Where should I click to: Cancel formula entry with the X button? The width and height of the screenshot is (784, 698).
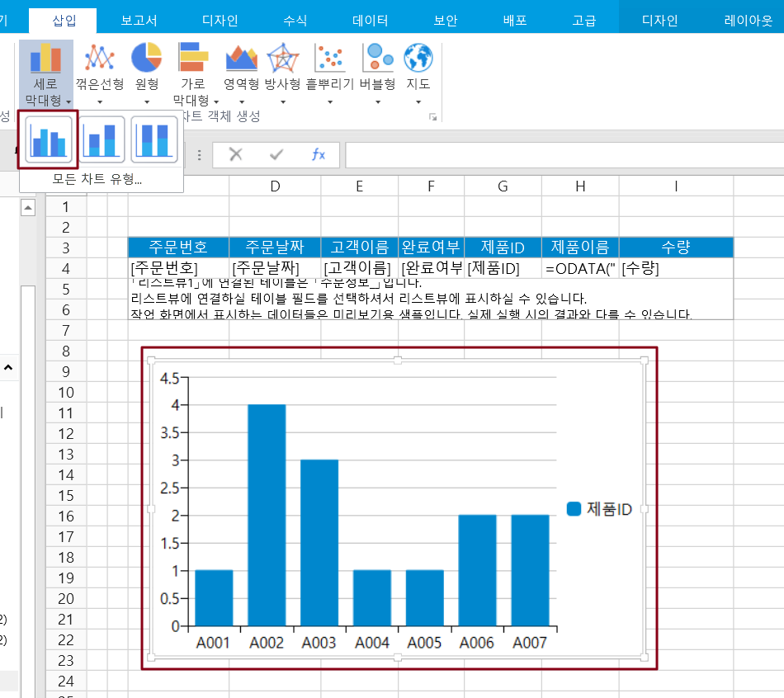[x=236, y=155]
